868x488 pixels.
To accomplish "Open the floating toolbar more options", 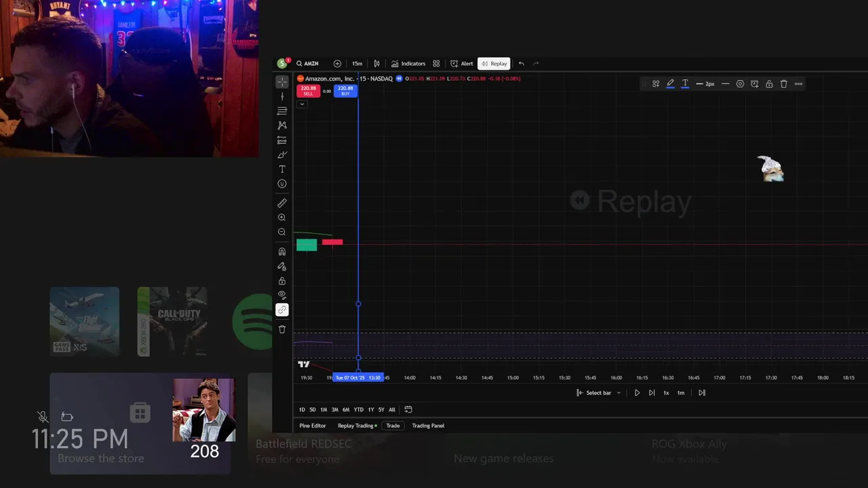I will point(798,84).
